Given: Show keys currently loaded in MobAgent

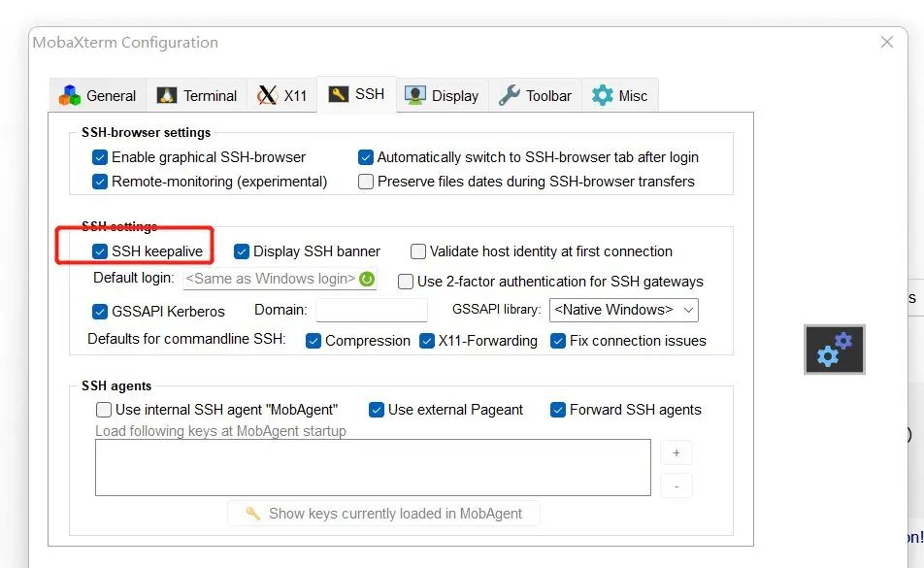Looking at the screenshot, I should [x=383, y=514].
